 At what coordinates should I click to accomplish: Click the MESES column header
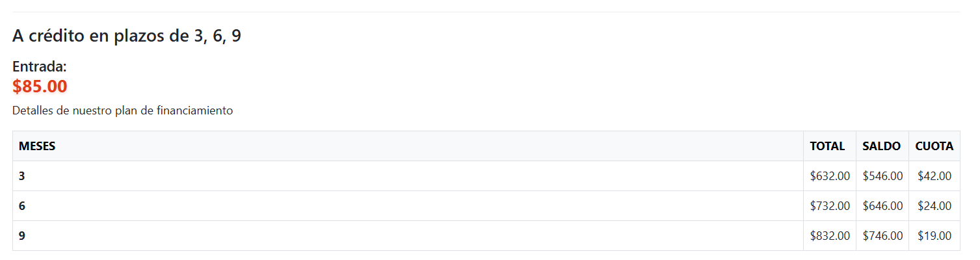click(37, 146)
